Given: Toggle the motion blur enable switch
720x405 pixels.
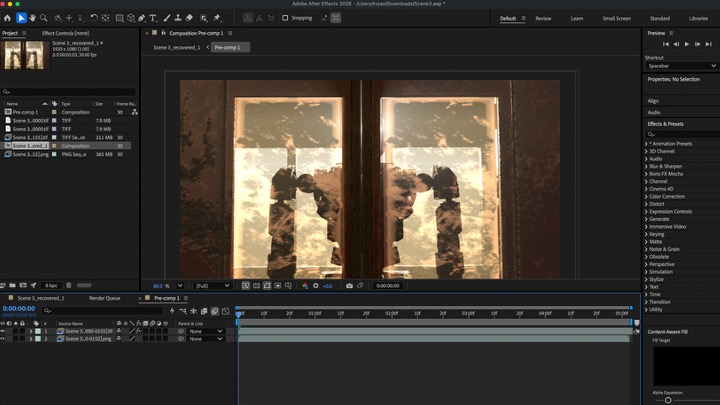Looking at the screenshot, I should pyautogui.click(x=214, y=311).
